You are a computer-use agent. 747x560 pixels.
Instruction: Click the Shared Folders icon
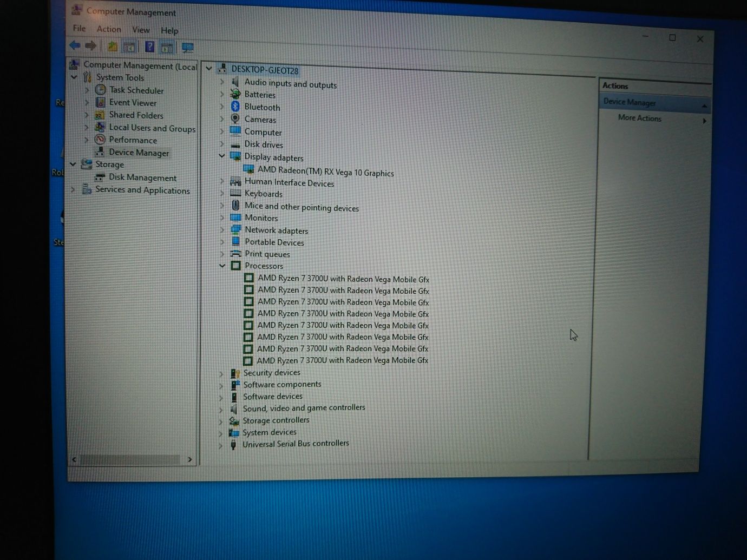click(100, 115)
